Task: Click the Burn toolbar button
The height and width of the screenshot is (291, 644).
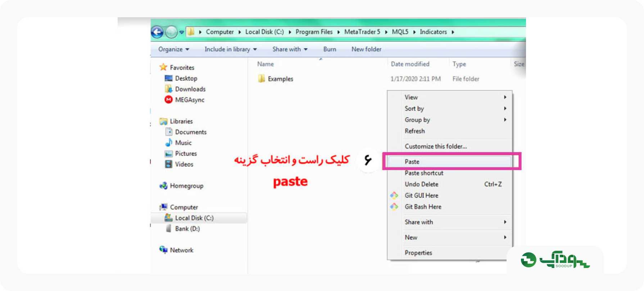Action: point(330,49)
